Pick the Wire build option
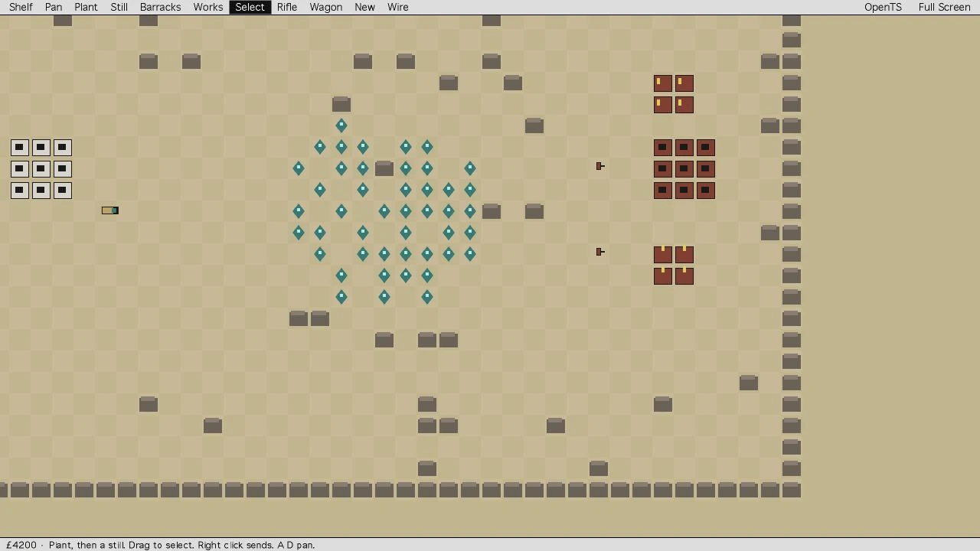Image resolution: width=980 pixels, height=551 pixels. pyautogui.click(x=397, y=7)
